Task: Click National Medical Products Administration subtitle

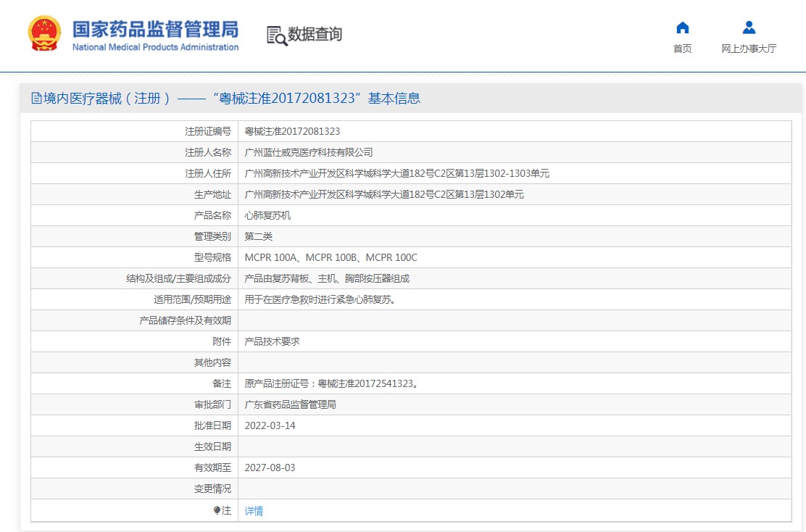Action: pyautogui.click(x=155, y=47)
